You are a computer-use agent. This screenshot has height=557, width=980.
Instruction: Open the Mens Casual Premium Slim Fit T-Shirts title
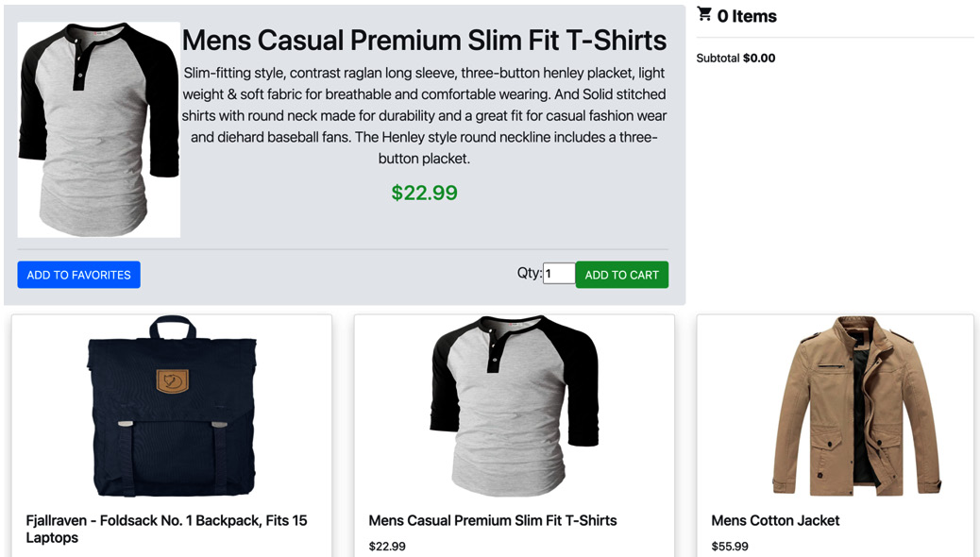[424, 40]
